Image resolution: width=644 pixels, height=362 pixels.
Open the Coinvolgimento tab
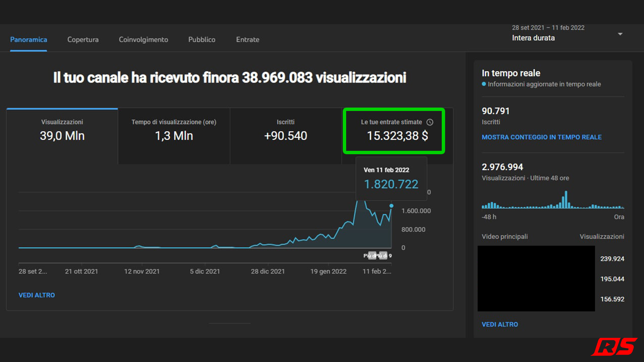click(x=143, y=40)
